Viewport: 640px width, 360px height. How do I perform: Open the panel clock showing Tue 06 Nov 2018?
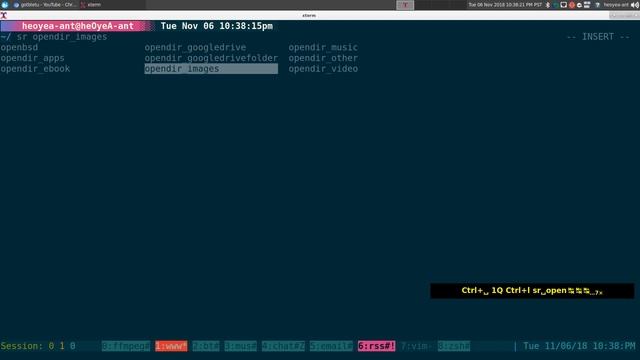coord(505,5)
